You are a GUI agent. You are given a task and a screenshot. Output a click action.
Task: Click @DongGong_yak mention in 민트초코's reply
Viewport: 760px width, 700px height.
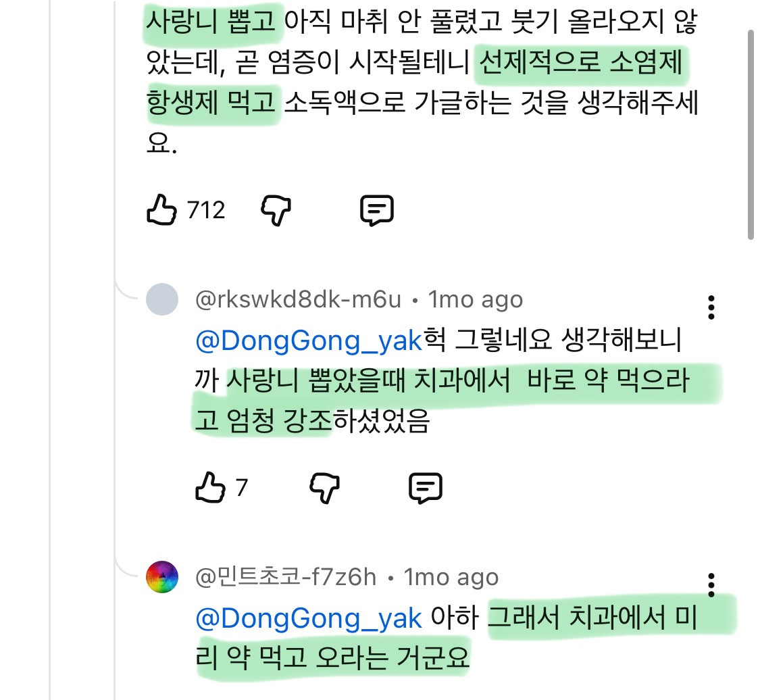pyautogui.click(x=308, y=618)
